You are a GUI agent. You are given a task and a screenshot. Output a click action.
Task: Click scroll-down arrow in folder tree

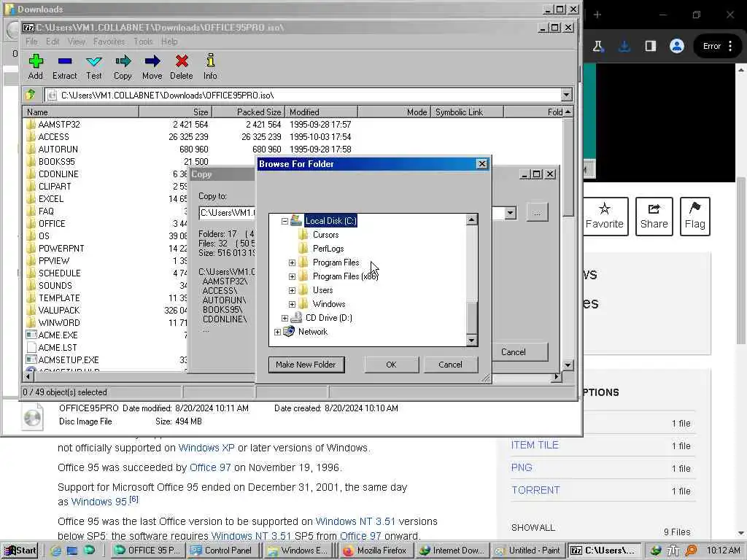click(471, 340)
